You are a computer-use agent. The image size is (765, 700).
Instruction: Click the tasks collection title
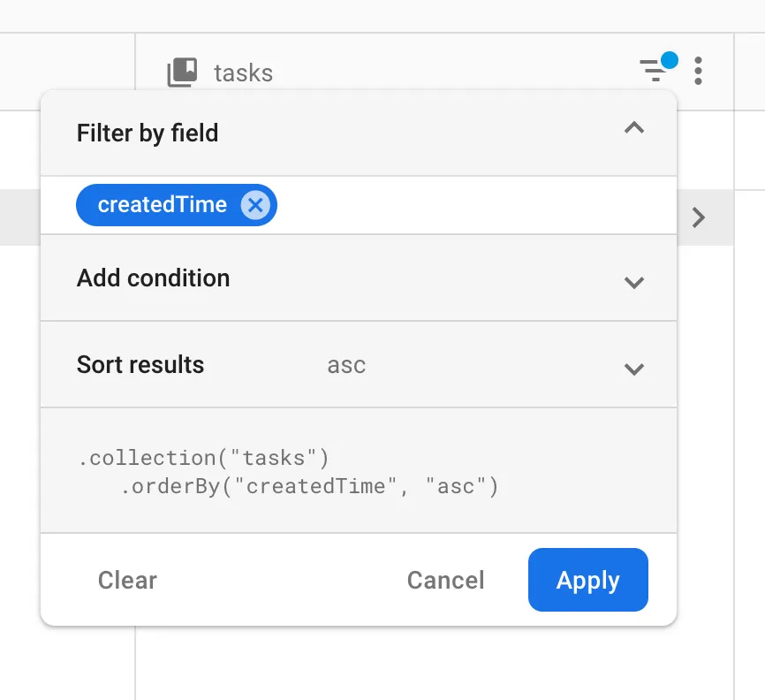[243, 72]
